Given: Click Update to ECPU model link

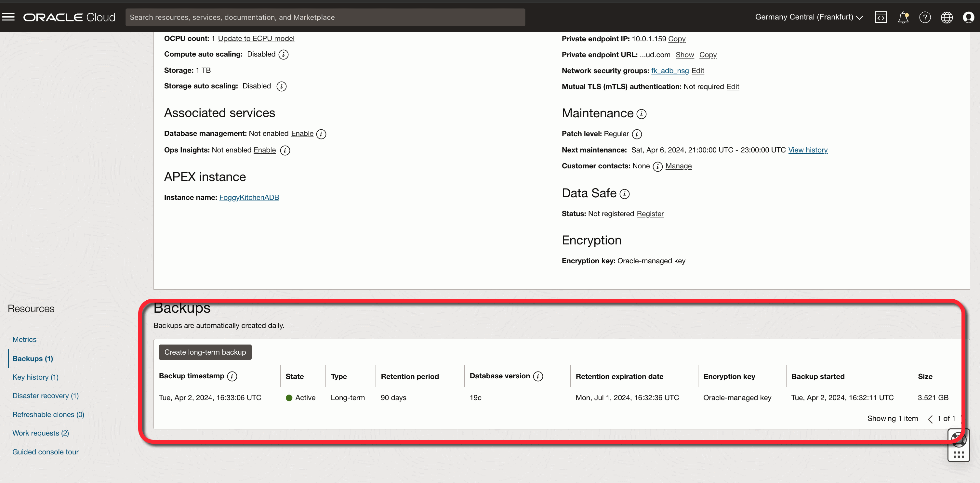Looking at the screenshot, I should pos(256,38).
